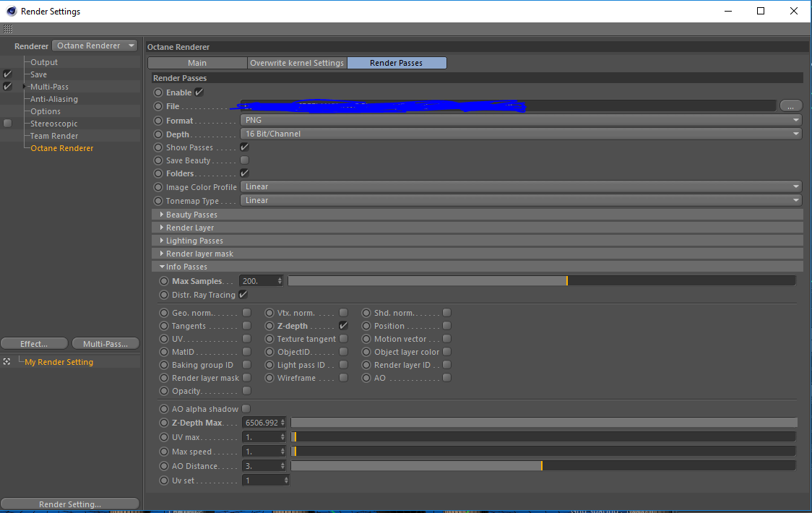The width and height of the screenshot is (812, 513).
Task: Select Team Render in the settings list
Action: pos(54,136)
